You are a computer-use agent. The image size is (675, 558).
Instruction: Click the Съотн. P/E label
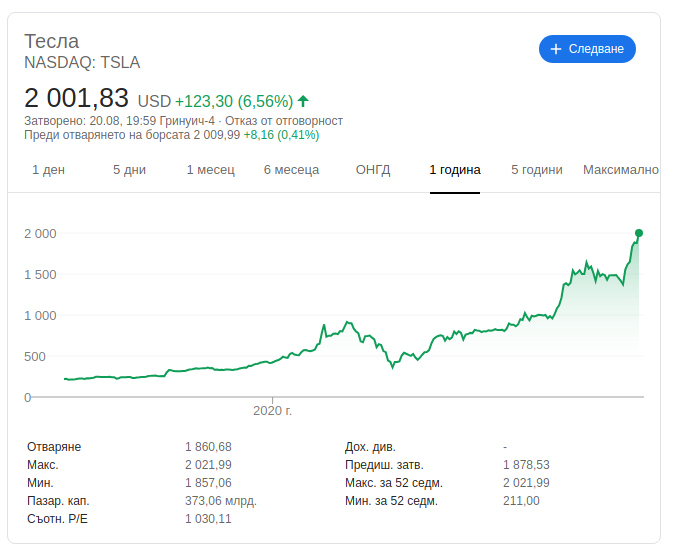[x=57, y=519]
